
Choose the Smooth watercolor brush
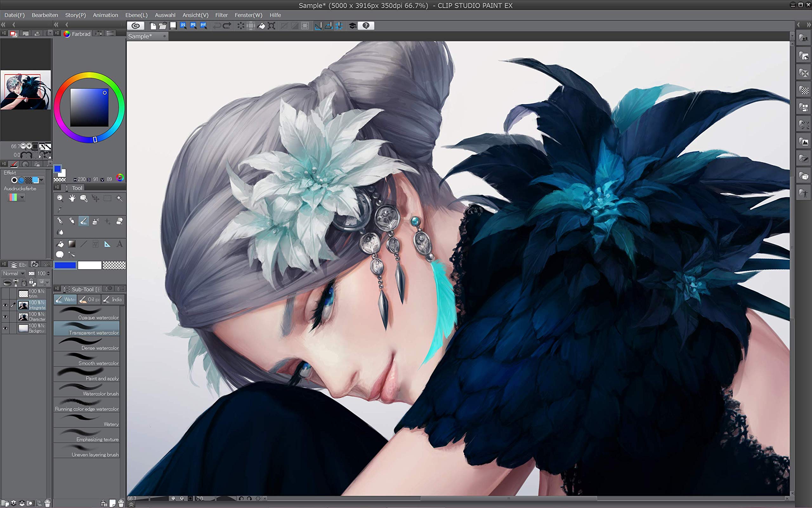point(87,359)
